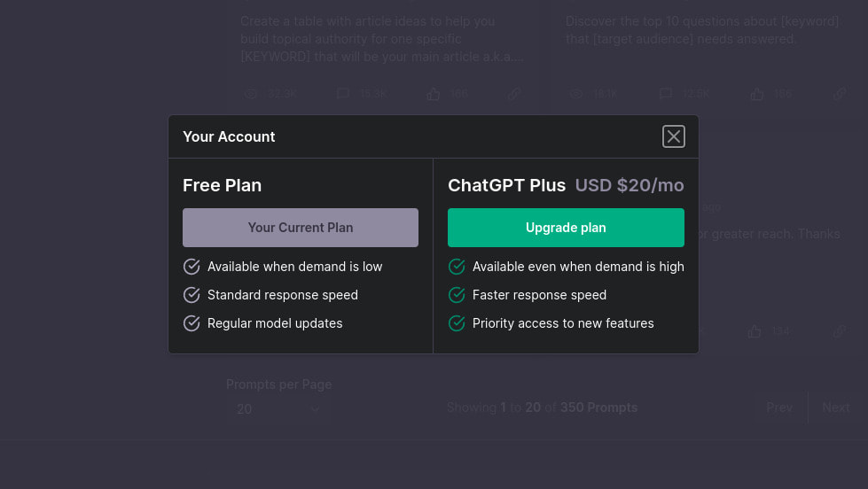Click the thumbs-up icon showing 166 likes
Screen dimensions: 868x489
757,94
